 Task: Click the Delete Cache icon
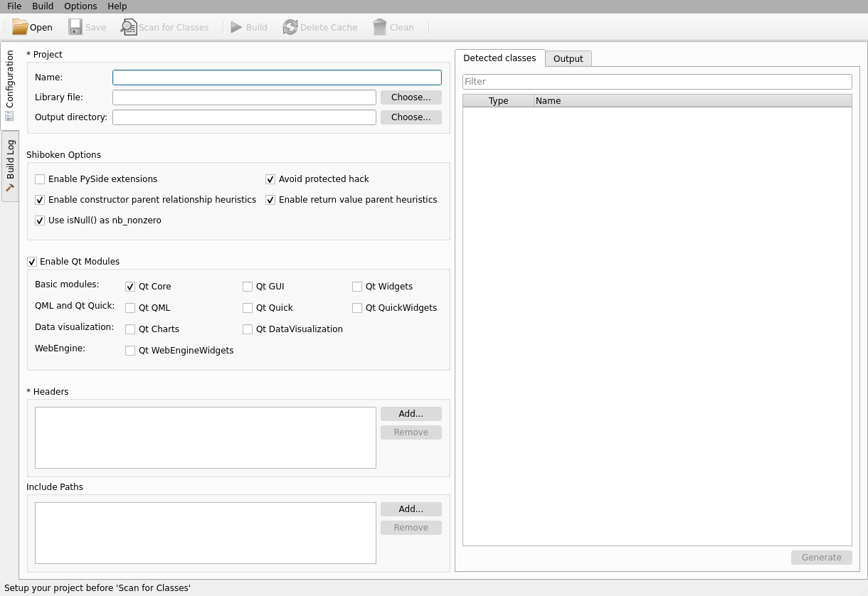290,27
